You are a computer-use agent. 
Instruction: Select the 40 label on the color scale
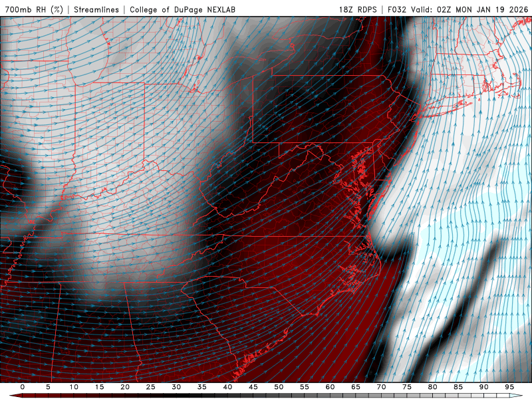click(227, 387)
